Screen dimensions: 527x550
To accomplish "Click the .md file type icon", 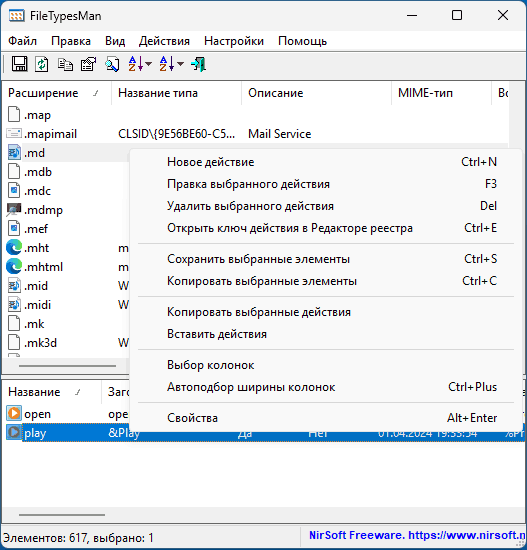I will pyautogui.click(x=14, y=153).
